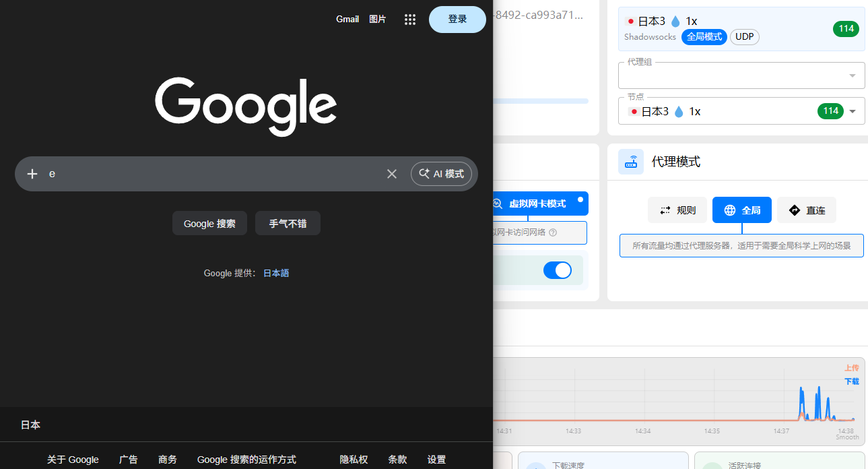Image resolution: width=868 pixels, height=469 pixels.
Task: Click the proxy mode router icon
Action: point(631,162)
